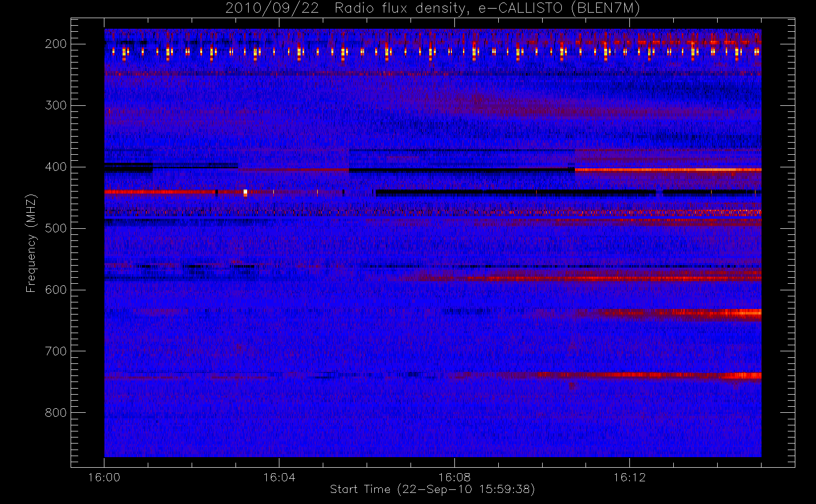Click the 'Frequency (MHz)' axis label
Viewport: 816px width, 504px height.
tap(31, 243)
